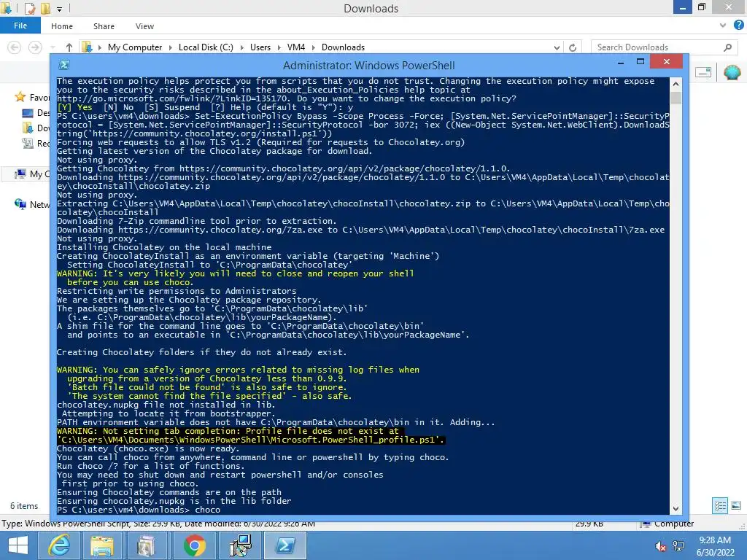Viewport: 747px width, 560px height.
Task: Click VM4 in the address path
Action: click(296, 47)
